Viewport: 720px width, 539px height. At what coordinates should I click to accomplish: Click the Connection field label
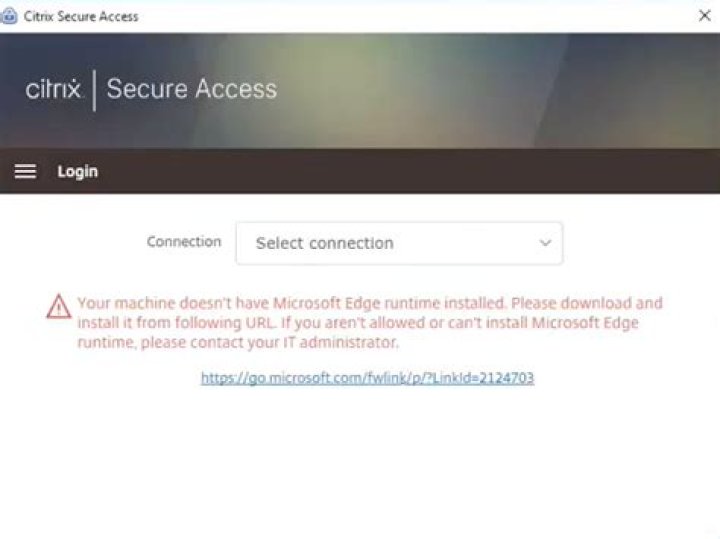(x=184, y=242)
